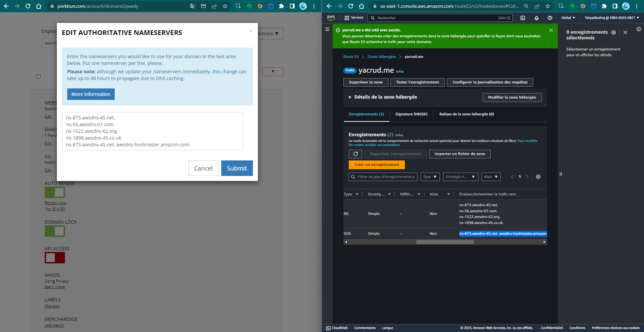Open CloudShell in AWS footer
Screen dimensions: 644x332
(x=337, y=328)
